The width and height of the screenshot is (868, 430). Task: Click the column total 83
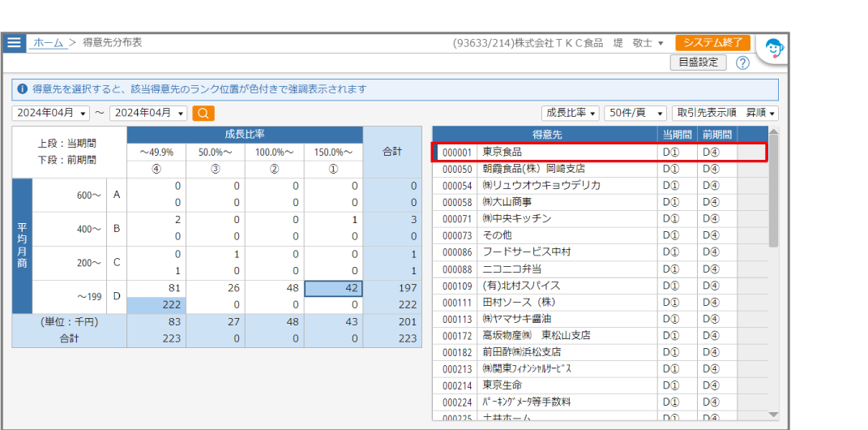click(x=156, y=322)
